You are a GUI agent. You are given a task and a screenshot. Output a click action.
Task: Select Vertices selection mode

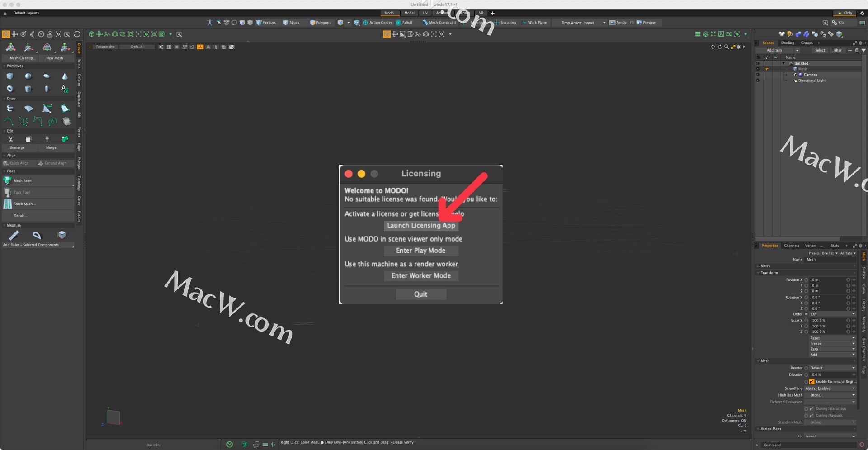[x=266, y=23]
